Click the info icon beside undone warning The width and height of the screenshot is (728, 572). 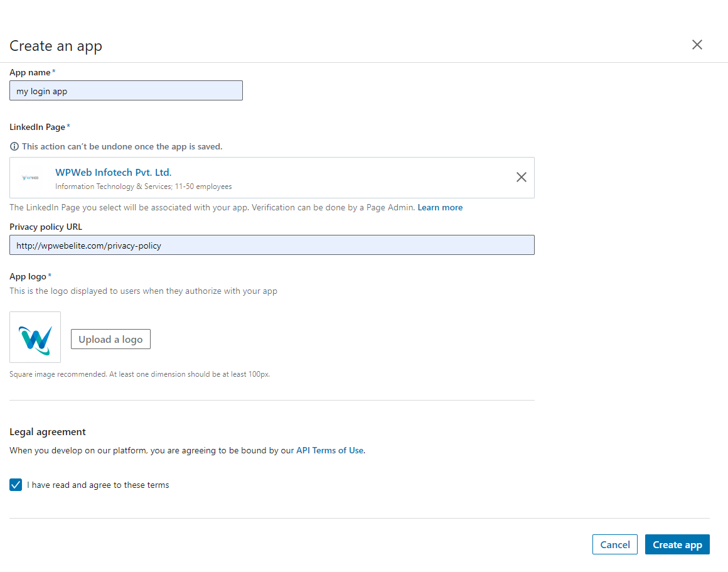(14, 146)
